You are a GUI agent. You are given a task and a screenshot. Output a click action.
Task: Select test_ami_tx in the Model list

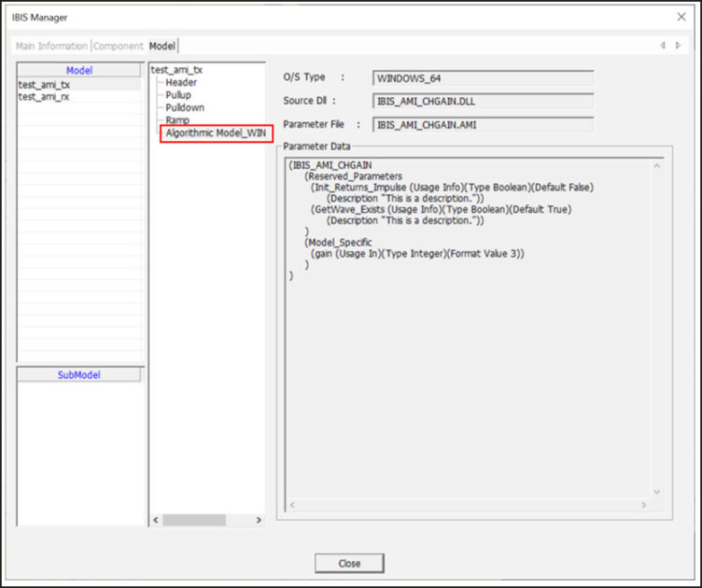44,84
